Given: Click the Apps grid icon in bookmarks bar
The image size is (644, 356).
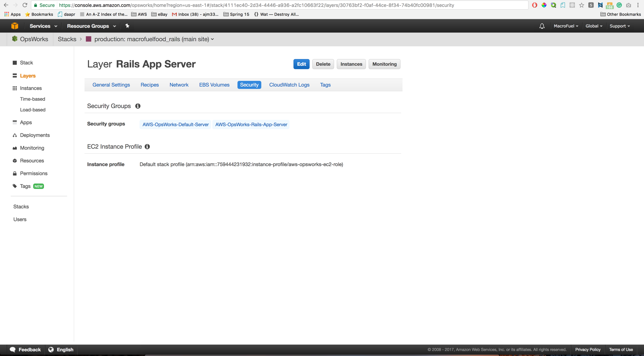Looking at the screenshot, I should (x=7, y=14).
